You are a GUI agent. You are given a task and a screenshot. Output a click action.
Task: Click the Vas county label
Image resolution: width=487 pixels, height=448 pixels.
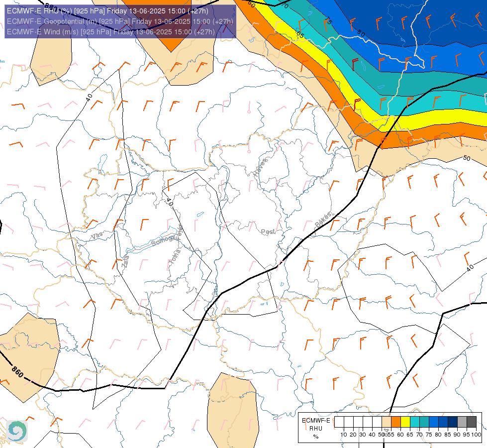97,235
